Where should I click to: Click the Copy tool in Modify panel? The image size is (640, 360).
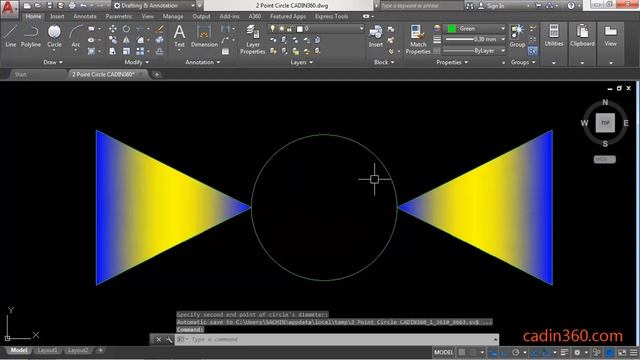(x=113, y=40)
